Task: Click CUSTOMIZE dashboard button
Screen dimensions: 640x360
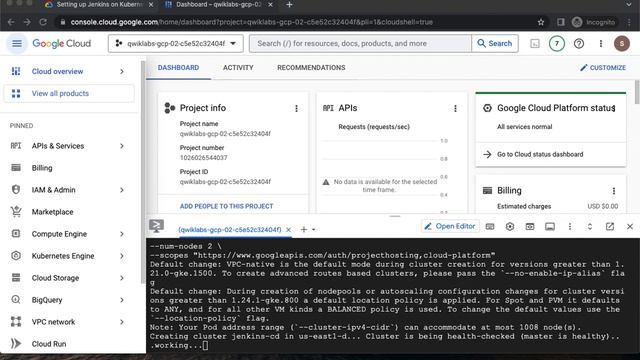Action: 603,68
